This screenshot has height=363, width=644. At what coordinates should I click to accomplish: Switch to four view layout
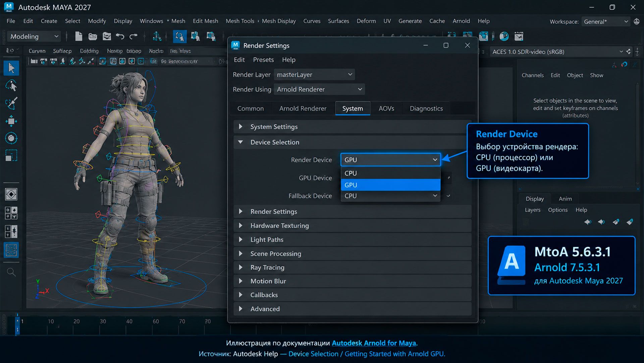point(11,213)
